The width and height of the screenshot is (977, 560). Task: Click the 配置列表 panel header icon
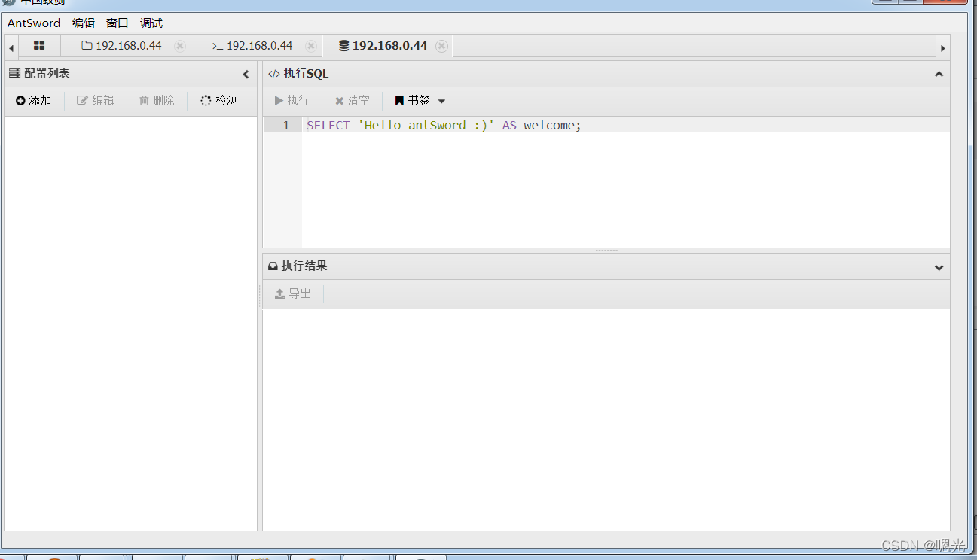pos(14,74)
